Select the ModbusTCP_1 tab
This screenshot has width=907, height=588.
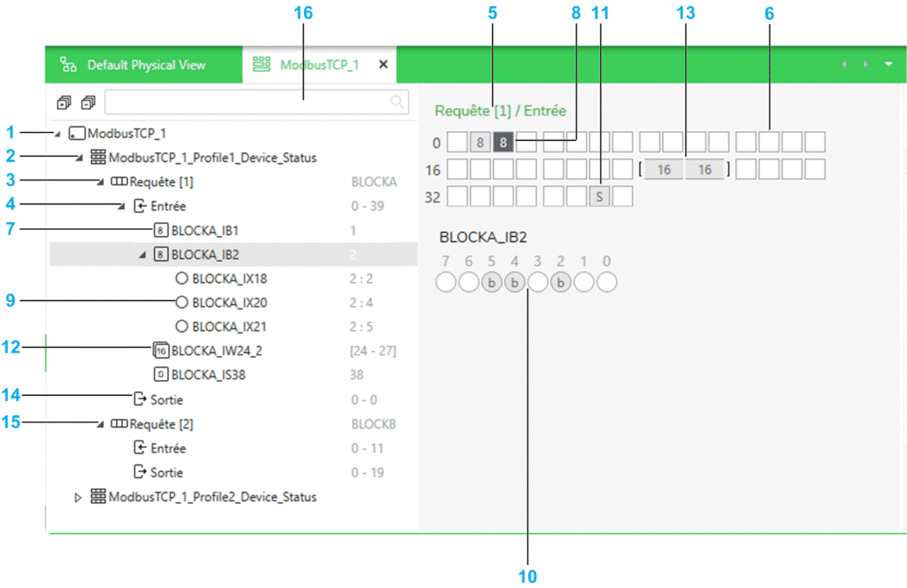pyautogui.click(x=320, y=64)
